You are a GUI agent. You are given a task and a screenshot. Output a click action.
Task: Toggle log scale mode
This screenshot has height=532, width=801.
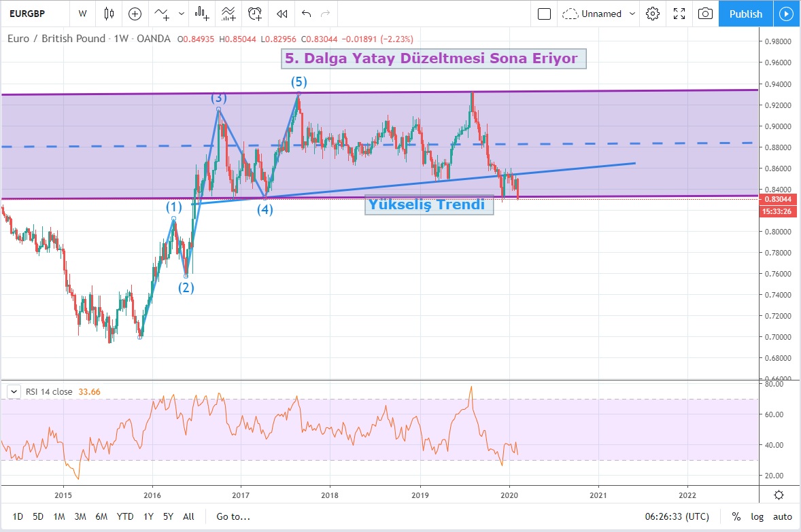[x=757, y=516]
